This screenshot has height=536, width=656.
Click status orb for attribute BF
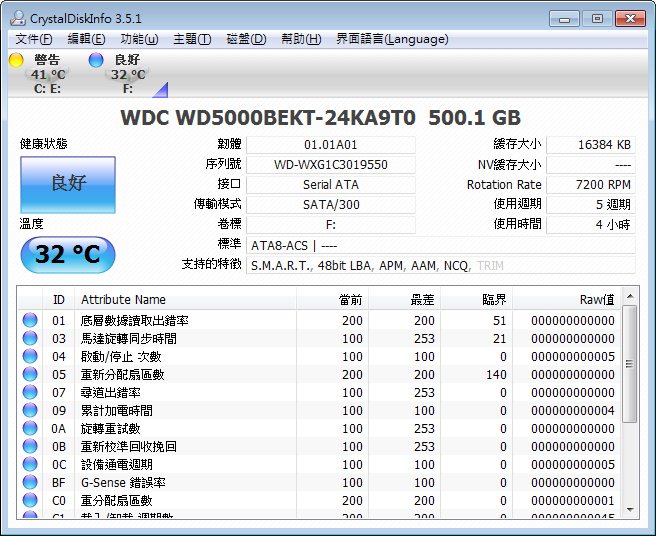coord(30,482)
